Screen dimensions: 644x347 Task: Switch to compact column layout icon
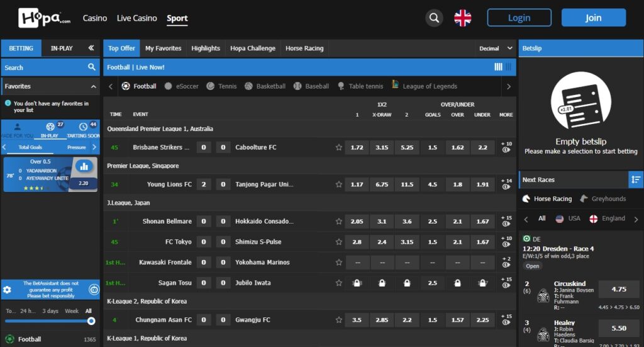pos(508,67)
